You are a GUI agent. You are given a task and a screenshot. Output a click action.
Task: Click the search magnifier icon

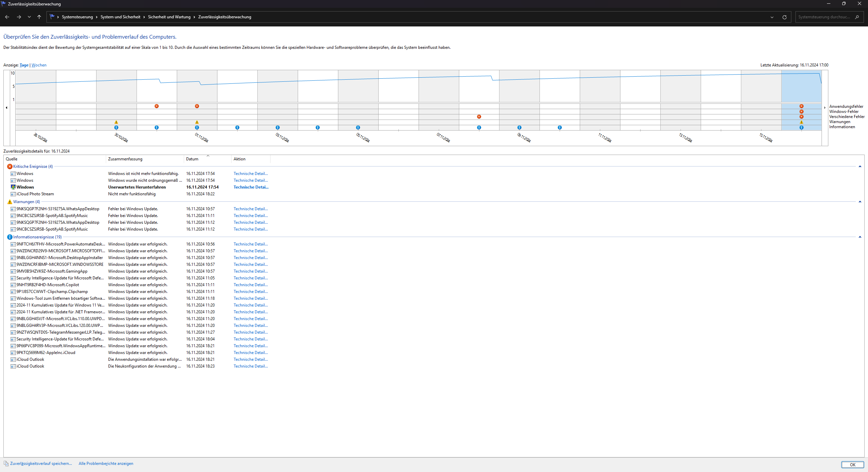(857, 17)
